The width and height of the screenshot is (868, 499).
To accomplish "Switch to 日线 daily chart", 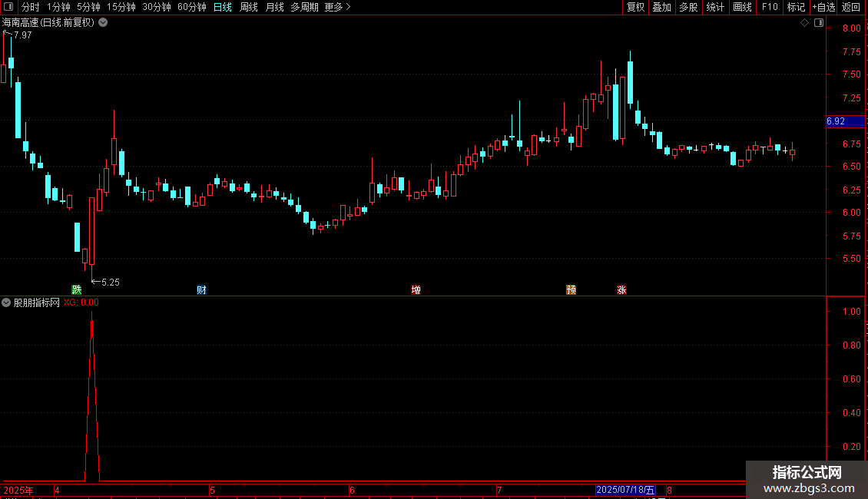I will (x=223, y=7).
